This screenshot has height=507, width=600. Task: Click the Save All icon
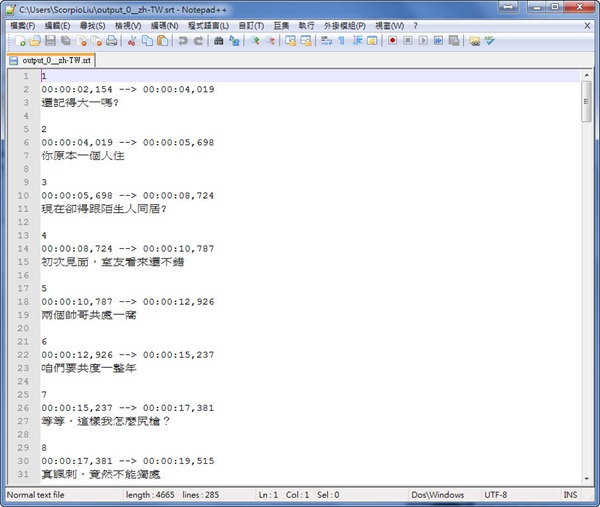coord(65,41)
